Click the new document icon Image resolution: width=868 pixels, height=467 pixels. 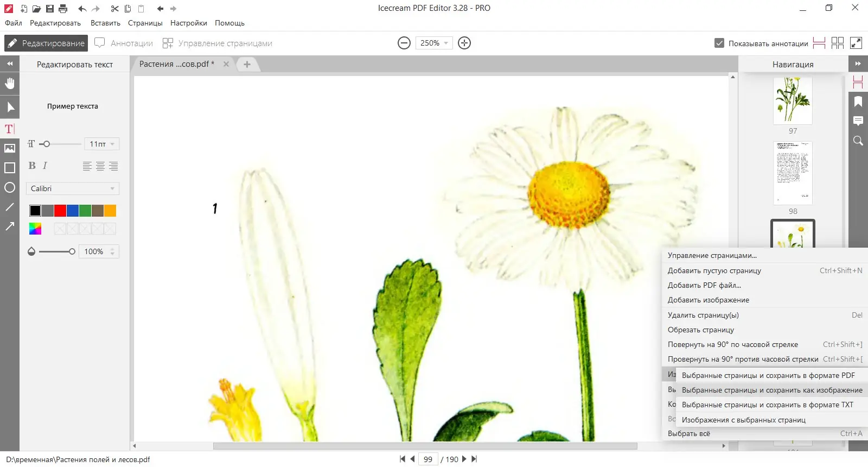(x=23, y=9)
